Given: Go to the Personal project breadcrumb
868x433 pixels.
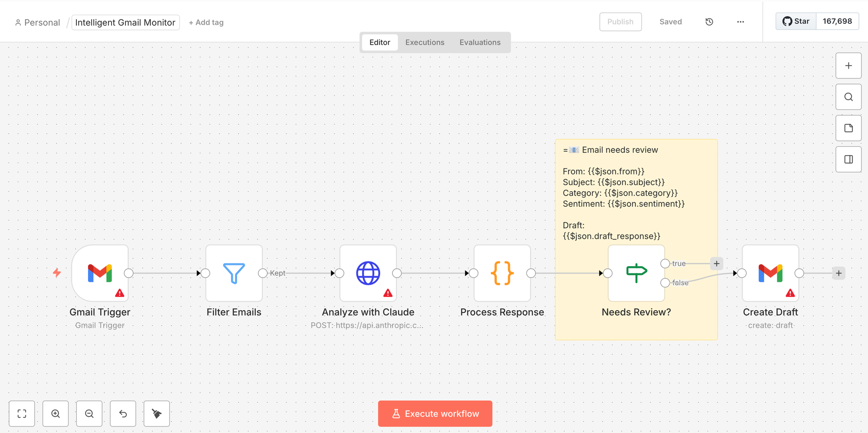Looking at the screenshot, I should [38, 23].
